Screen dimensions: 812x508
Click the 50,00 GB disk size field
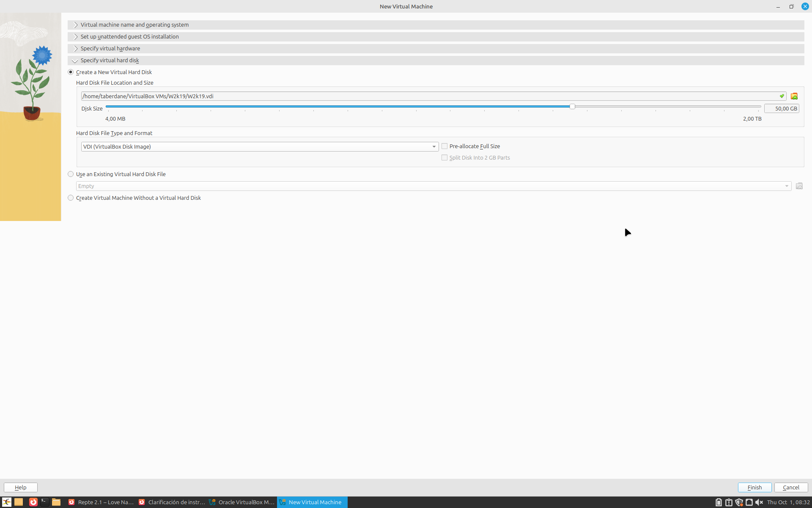pyautogui.click(x=782, y=108)
